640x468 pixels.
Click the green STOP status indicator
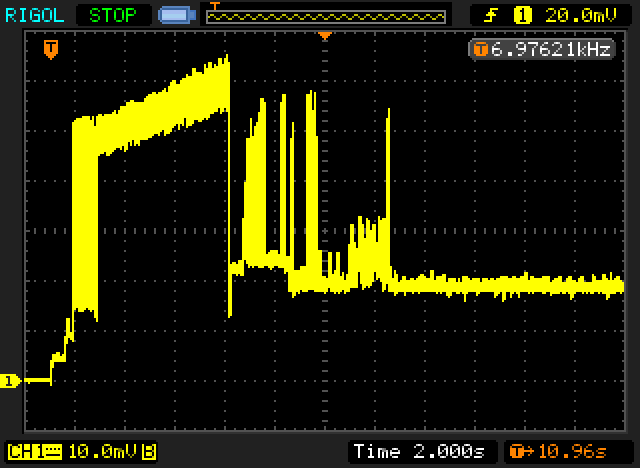[x=113, y=16]
